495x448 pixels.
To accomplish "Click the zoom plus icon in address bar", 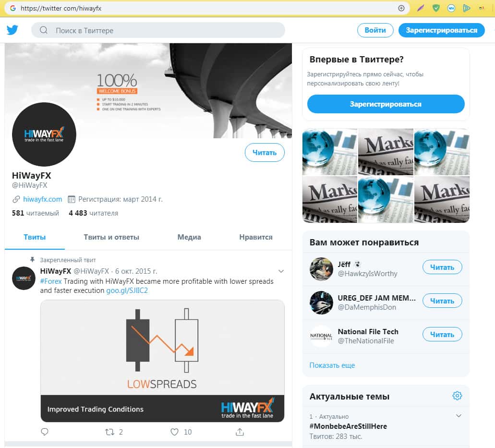I will pyautogui.click(x=401, y=8).
